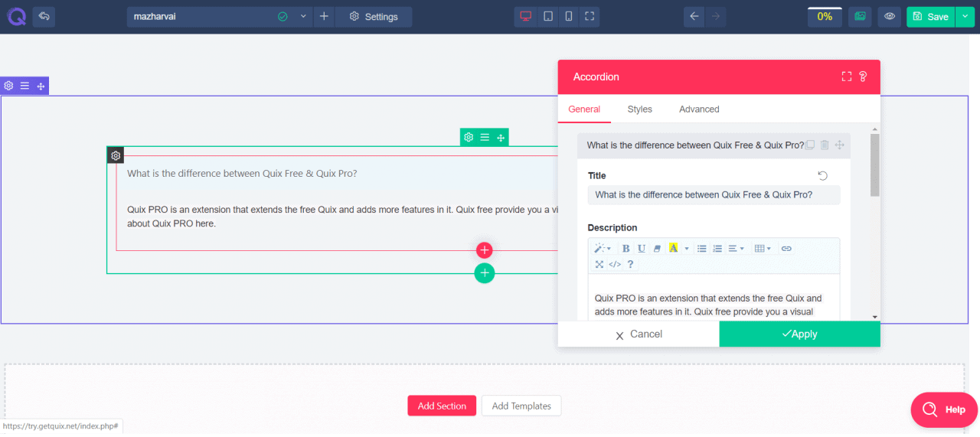Save the page

tap(930, 16)
